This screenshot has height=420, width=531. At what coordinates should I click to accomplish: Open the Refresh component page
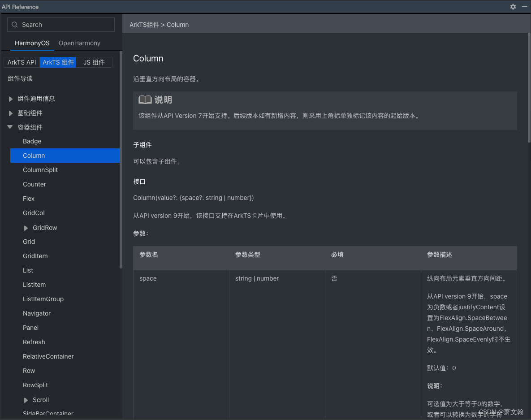tap(34, 342)
